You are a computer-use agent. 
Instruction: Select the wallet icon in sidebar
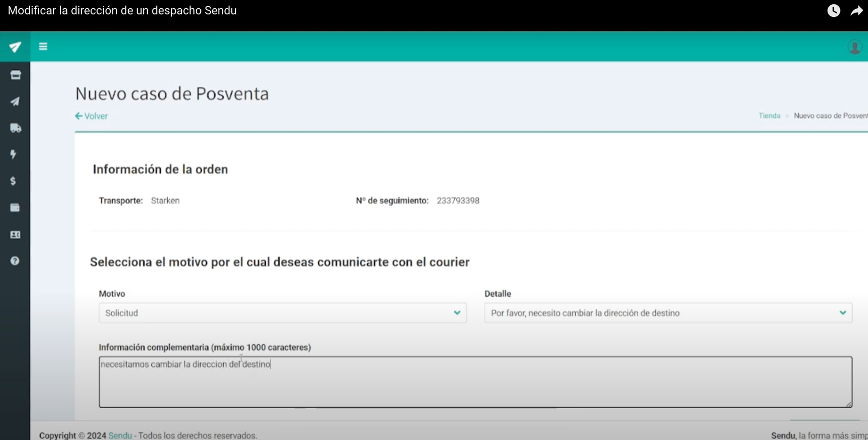pyautogui.click(x=15, y=207)
